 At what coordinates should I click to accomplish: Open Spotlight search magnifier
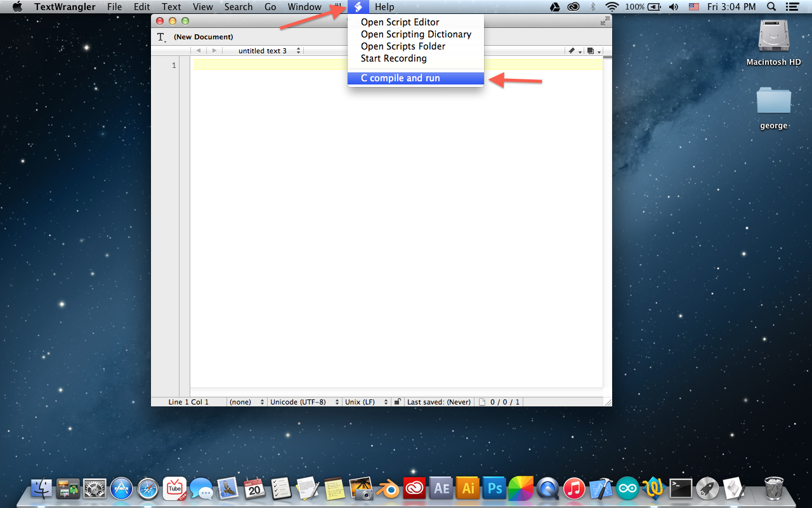771,7
